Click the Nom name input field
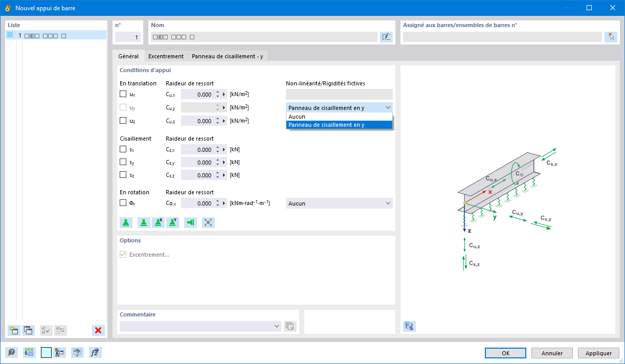The image size is (625, 364). point(264,37)
